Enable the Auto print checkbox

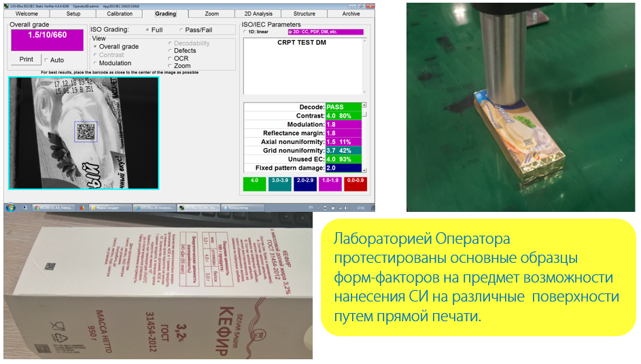[x=46, y=60]
